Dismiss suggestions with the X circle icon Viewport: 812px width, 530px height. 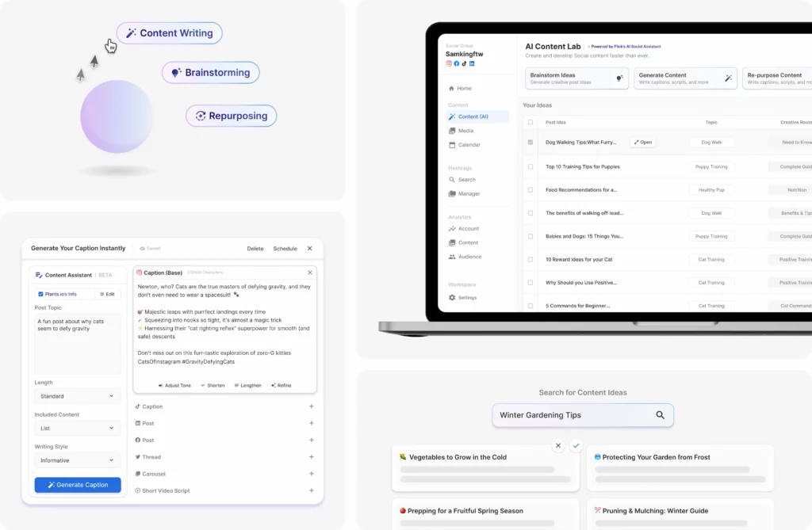(x=558, y=446)
